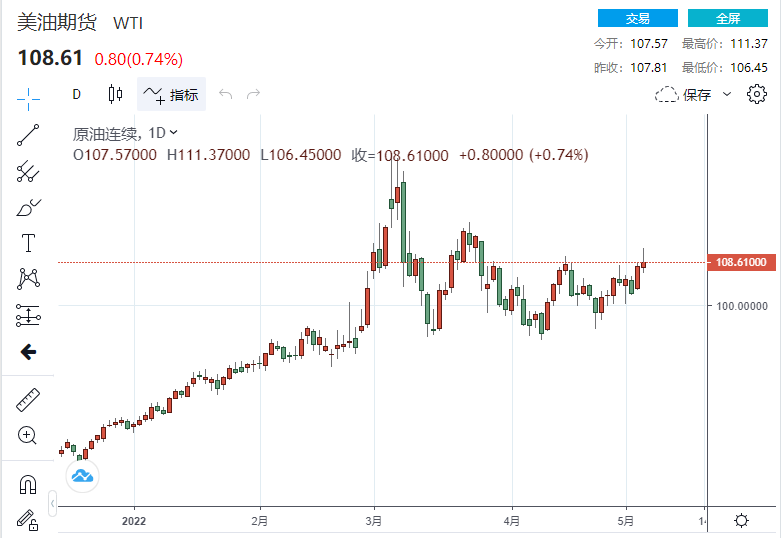Open the candlestick chart style selector
The image size is (781, 538).
click(115, 95)
